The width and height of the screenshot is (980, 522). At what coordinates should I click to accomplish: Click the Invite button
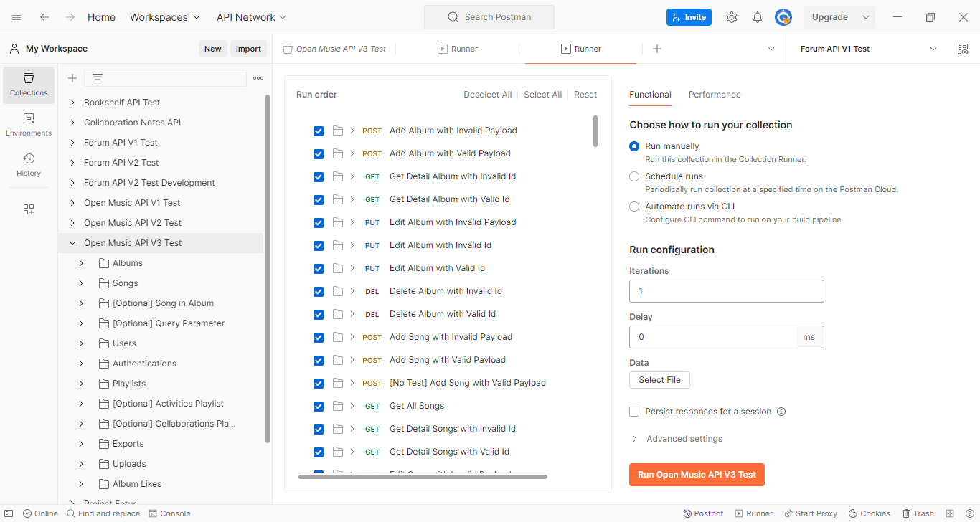tap(689, 17)
